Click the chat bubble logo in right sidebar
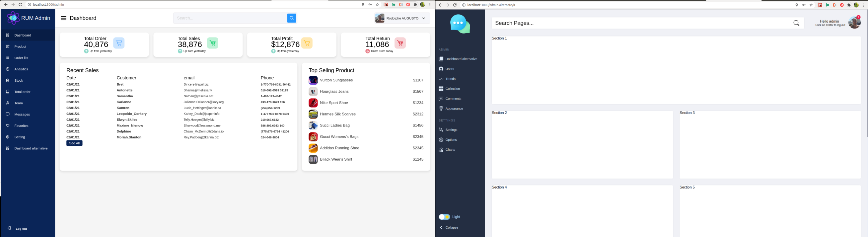The image size is (868, 237). (x=460, y=24)
